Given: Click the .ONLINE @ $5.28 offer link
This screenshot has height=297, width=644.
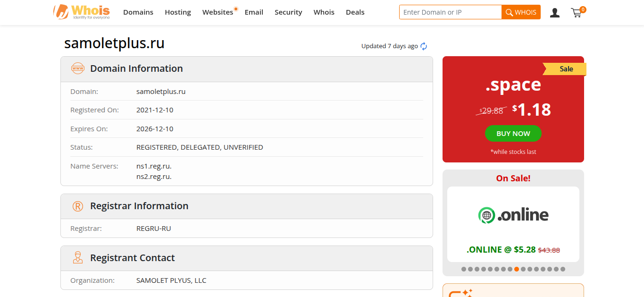Looking at the screenshot, I should pyautogui.click(x=501, y=250).
